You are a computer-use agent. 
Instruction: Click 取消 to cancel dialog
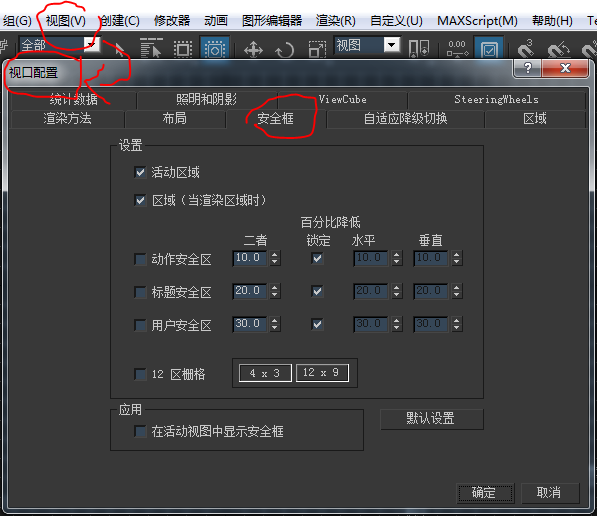[550, 493]
